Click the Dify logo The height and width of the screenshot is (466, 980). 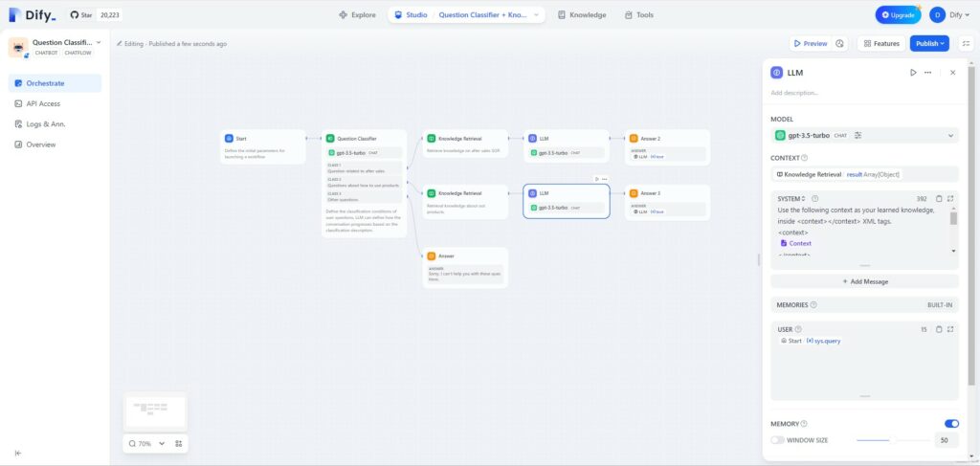click(x=33, y=15)
